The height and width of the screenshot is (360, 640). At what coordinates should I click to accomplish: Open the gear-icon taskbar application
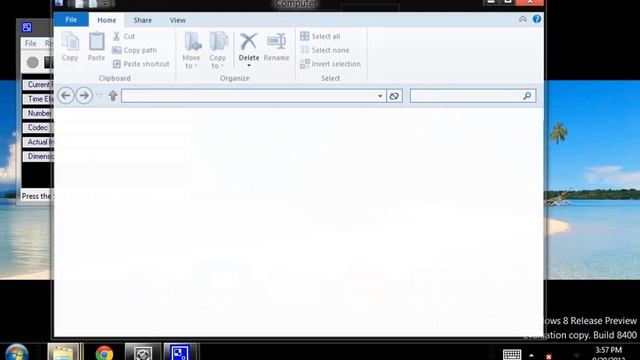[143, 352]
